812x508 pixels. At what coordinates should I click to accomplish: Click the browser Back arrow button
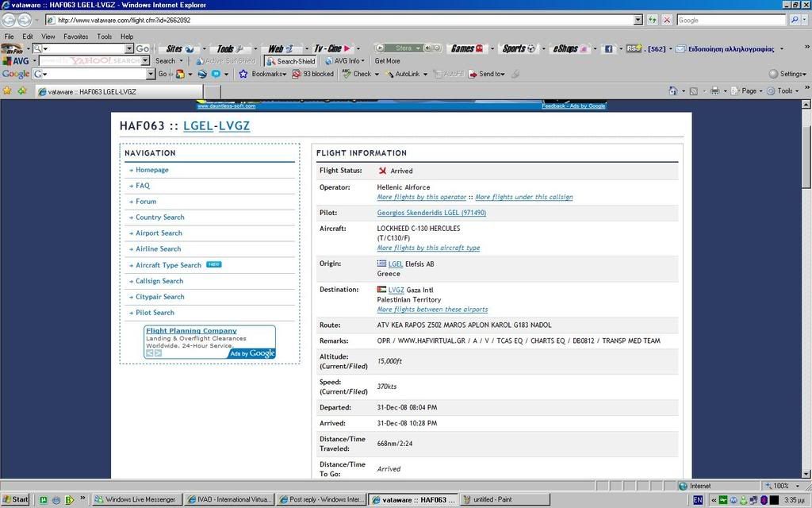pyautogui.click(x=10, y=20)
